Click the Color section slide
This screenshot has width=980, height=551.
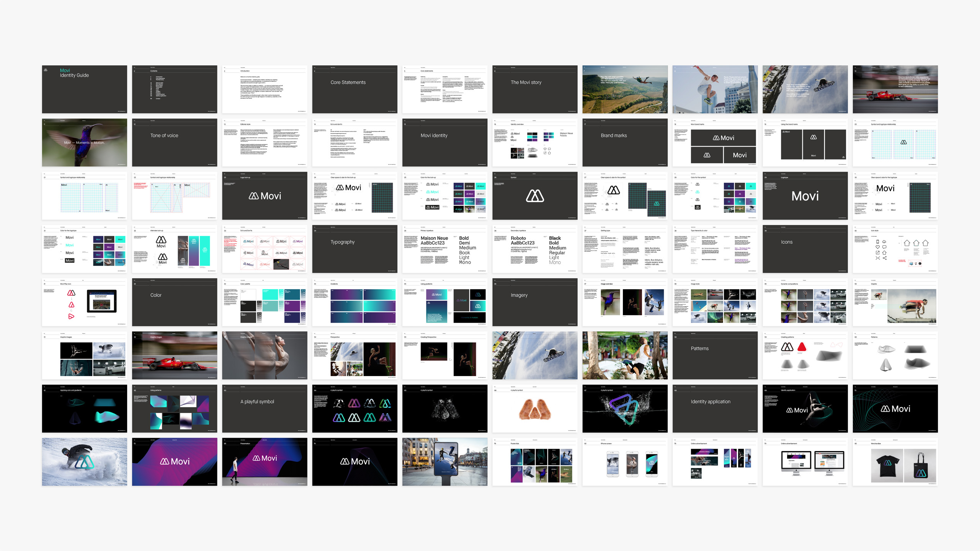click(175, 302)
